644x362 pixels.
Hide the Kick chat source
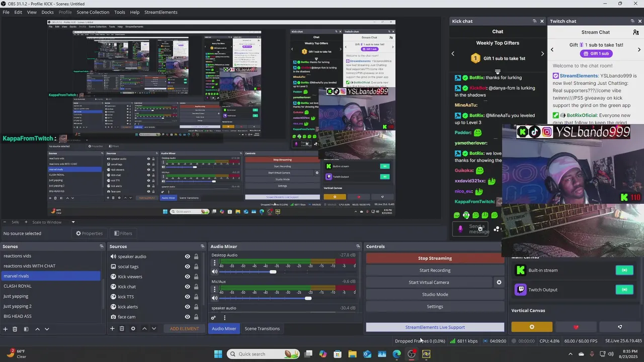[187, 287]
